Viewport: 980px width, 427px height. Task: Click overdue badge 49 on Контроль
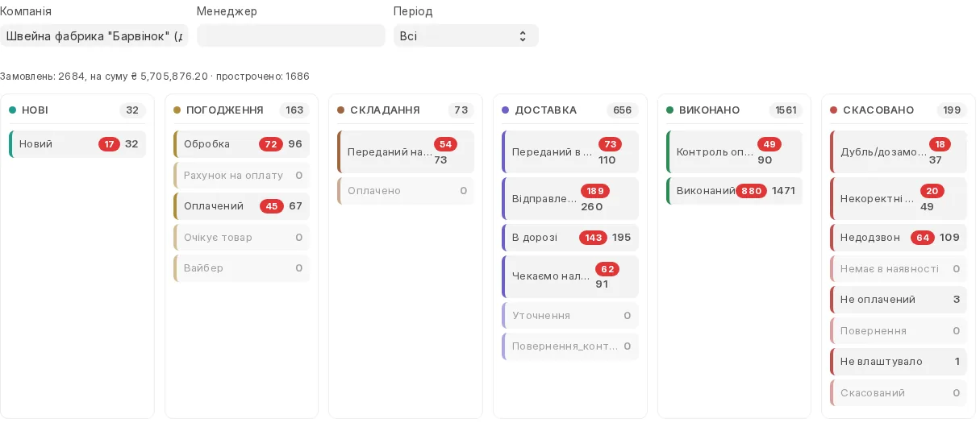point(769,144)
